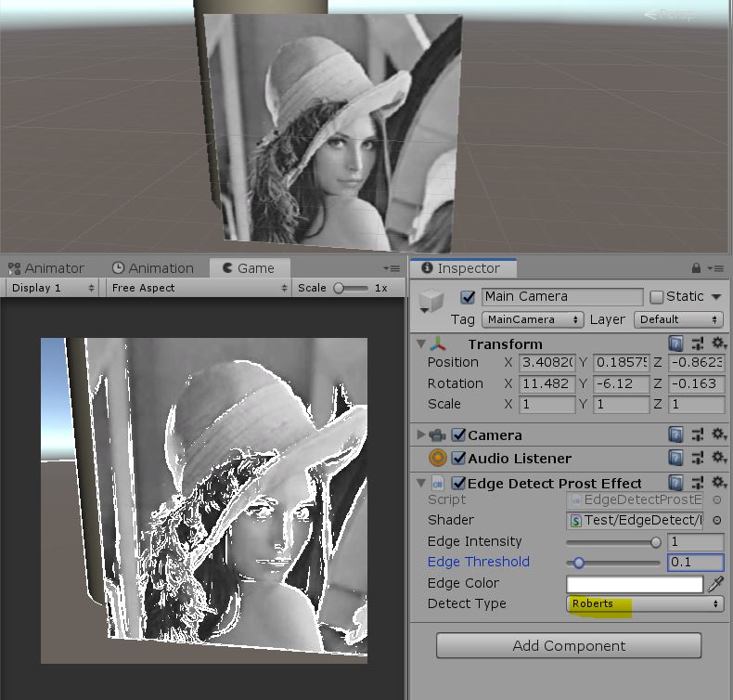733x700 pixels.
Task: Select the Game tab
Action: coord(250,268)
